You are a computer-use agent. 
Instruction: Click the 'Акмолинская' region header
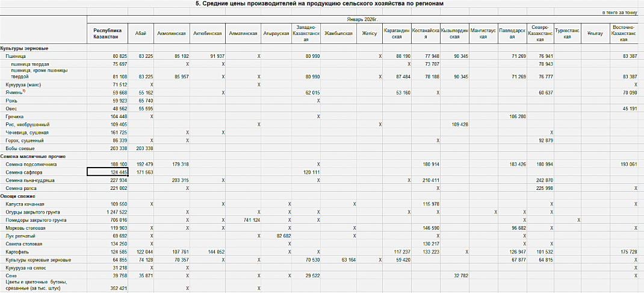(x=171, y=34)
